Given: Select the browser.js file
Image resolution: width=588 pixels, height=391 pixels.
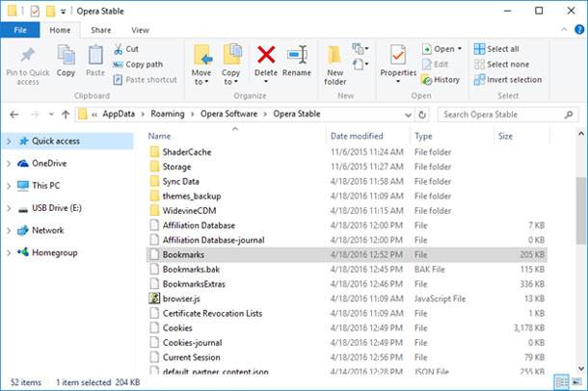Looking at the screenshot, I should [x=346, y=299].
